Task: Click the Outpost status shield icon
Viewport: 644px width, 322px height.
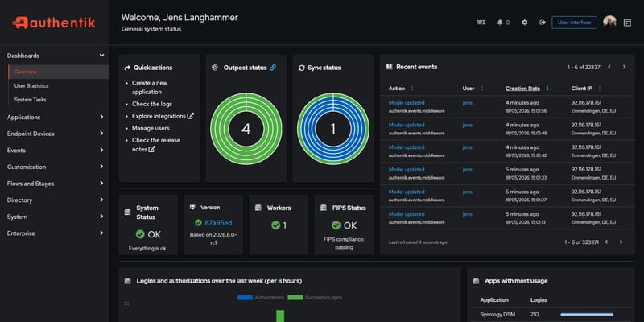Action: pos(214,68)
